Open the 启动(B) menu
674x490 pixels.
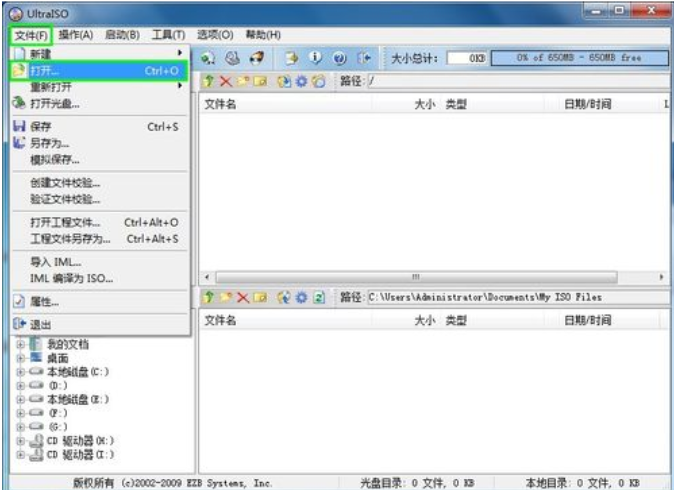122,35
